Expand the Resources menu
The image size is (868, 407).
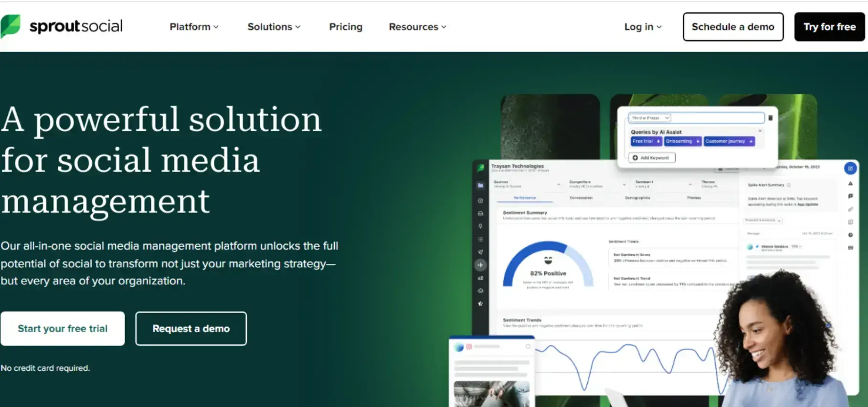(417, 27)
